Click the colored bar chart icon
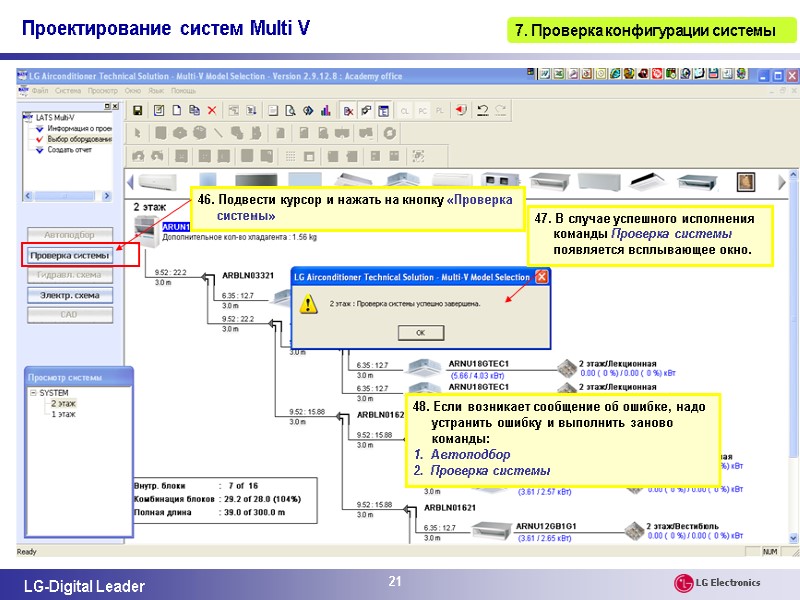Image resolution: width=800 pixels, height=600 pixels. pos(326,111)
